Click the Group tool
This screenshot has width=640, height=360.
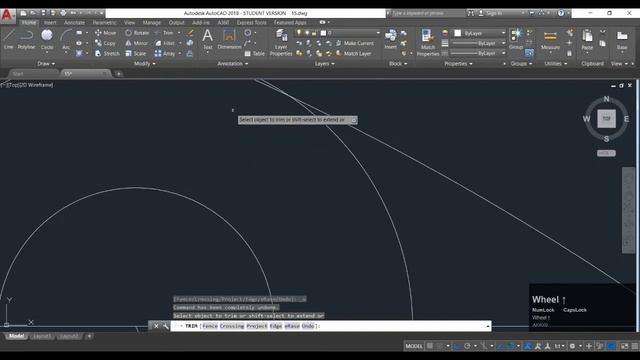[516, 39]
